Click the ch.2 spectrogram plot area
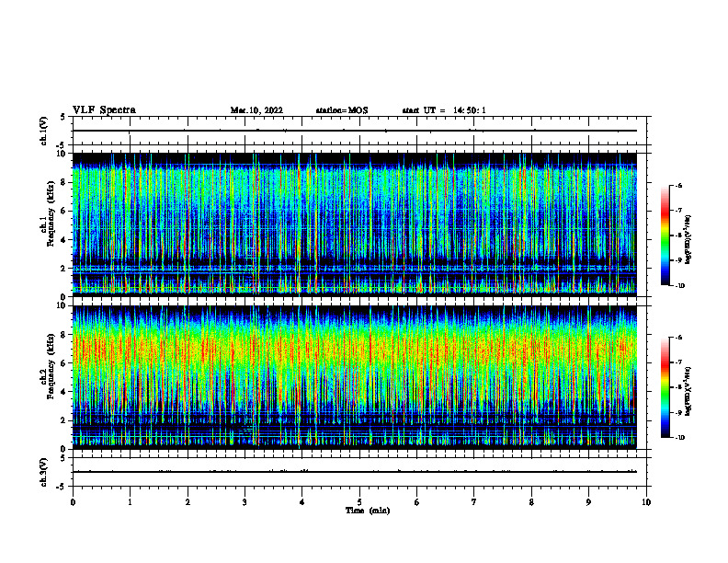The image size is (728, 563). 355,377
